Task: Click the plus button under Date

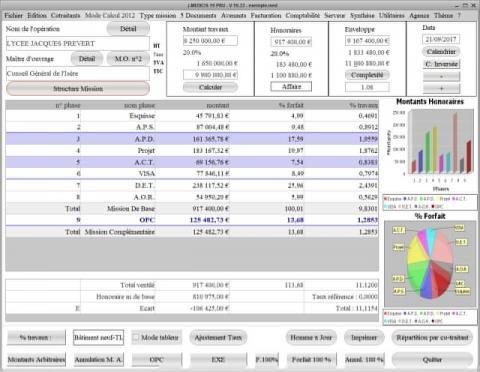Action: pyautogui.click(x=441, y=89)
